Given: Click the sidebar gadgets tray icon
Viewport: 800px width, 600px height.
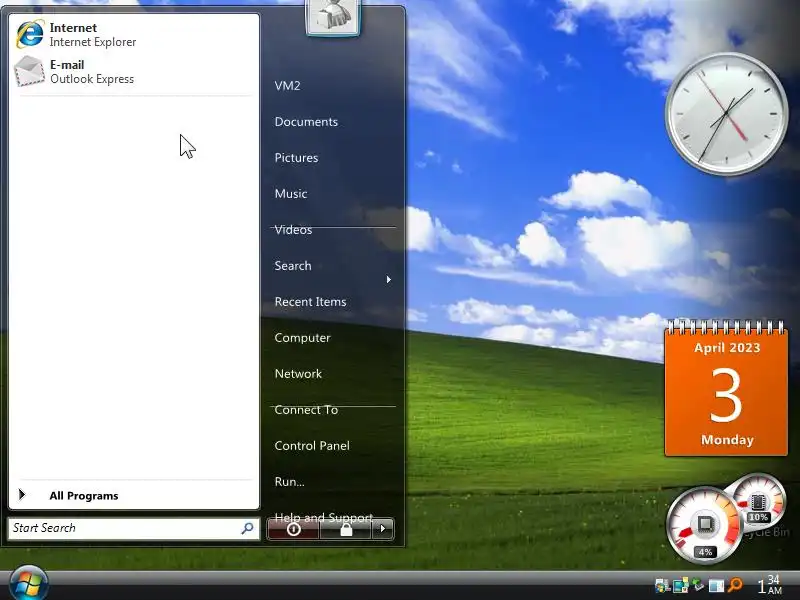Looking at the screenshot, I should coord(680,586).
